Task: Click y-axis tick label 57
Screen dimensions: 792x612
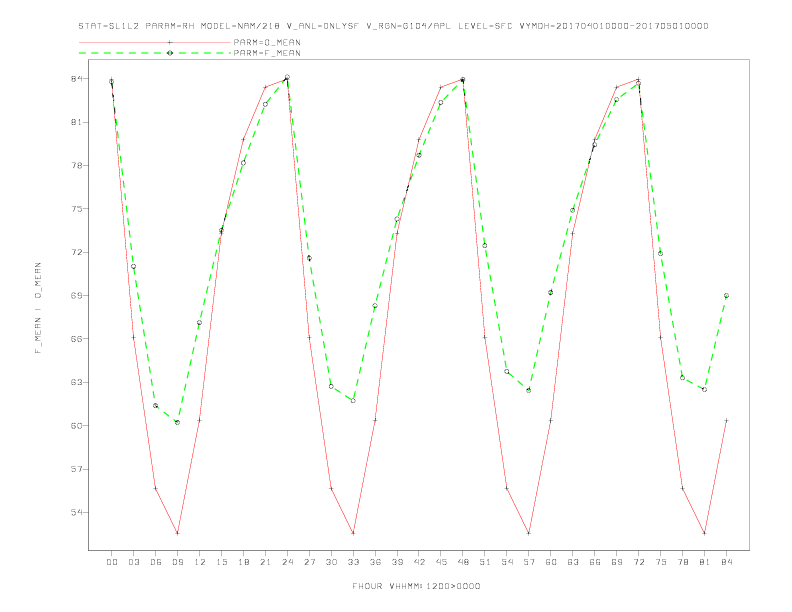Action: [x=77, y=469]
